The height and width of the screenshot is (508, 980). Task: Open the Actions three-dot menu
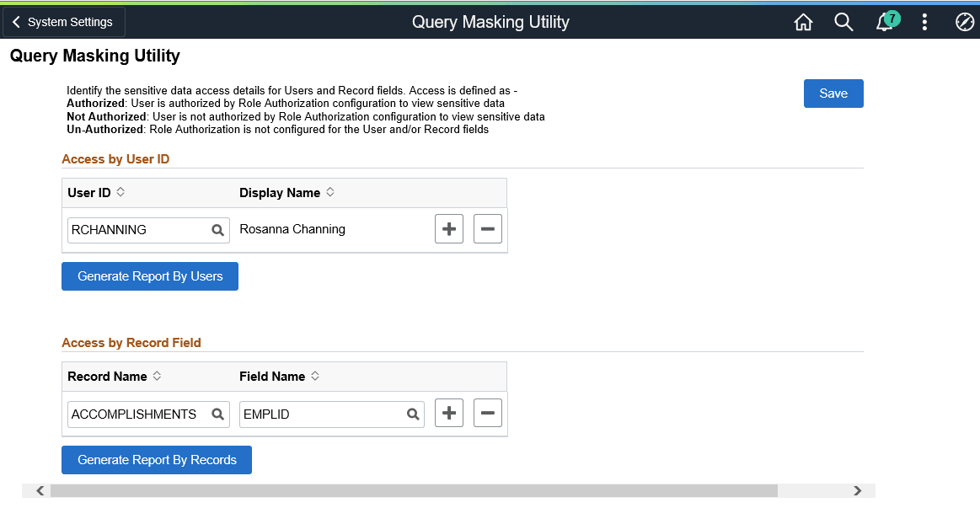click(924, 22)
